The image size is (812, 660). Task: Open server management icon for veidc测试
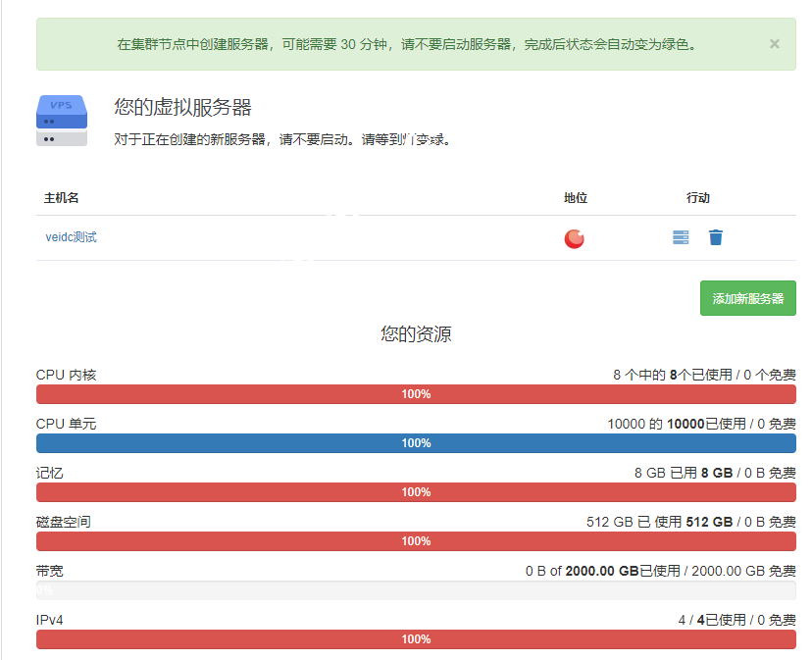[681, 237]
